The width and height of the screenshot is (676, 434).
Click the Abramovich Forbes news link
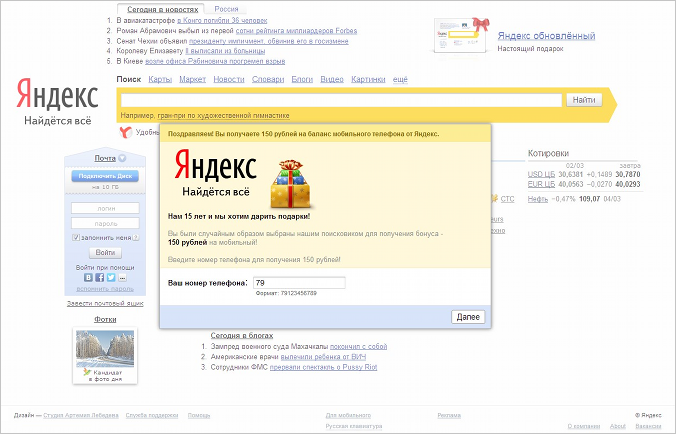296,31
